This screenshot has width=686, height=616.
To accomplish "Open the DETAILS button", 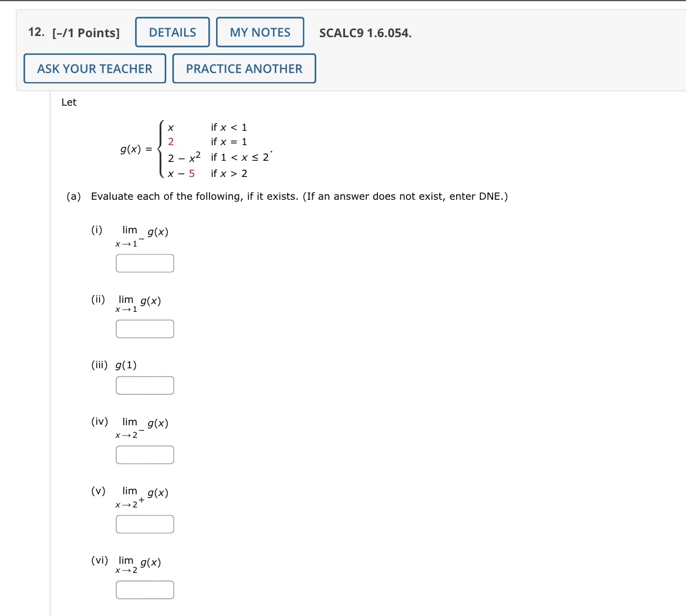I will pos(172,32).
